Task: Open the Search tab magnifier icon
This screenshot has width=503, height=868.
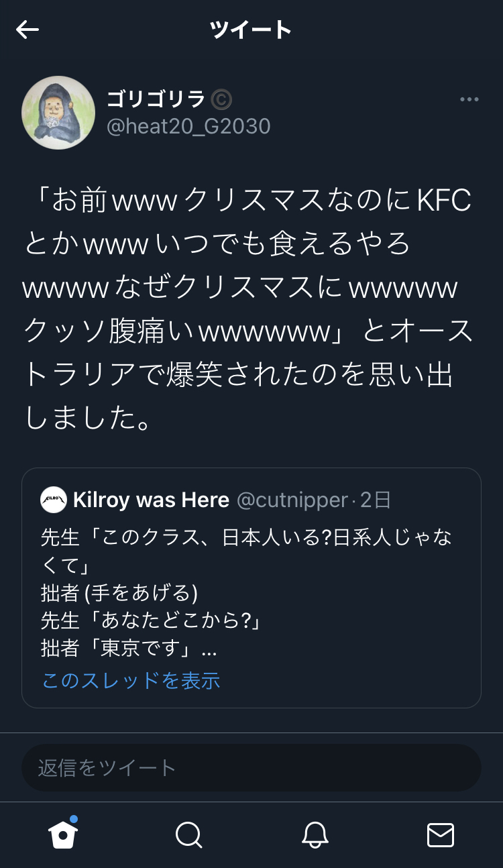Action: tap(188, 835)
